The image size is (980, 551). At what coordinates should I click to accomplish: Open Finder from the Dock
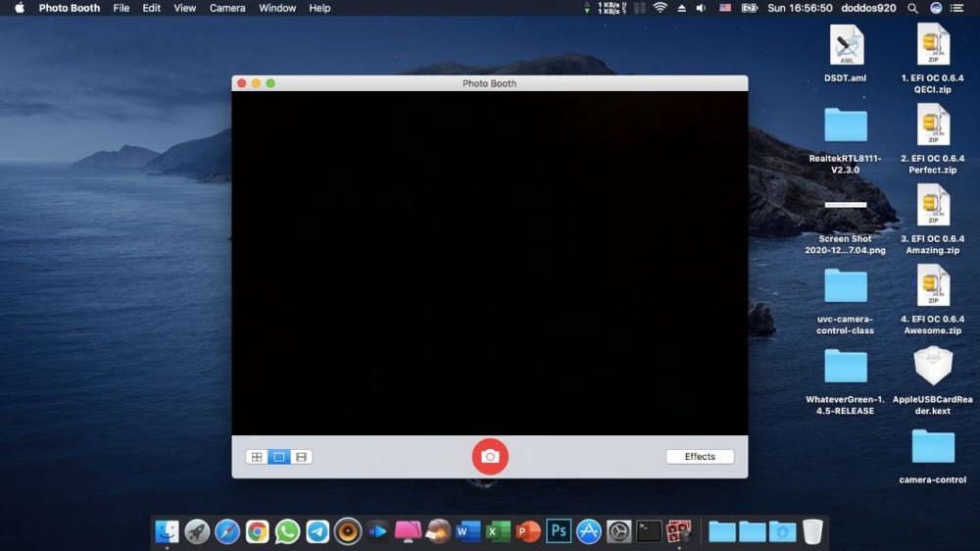(x=167, y=531)
